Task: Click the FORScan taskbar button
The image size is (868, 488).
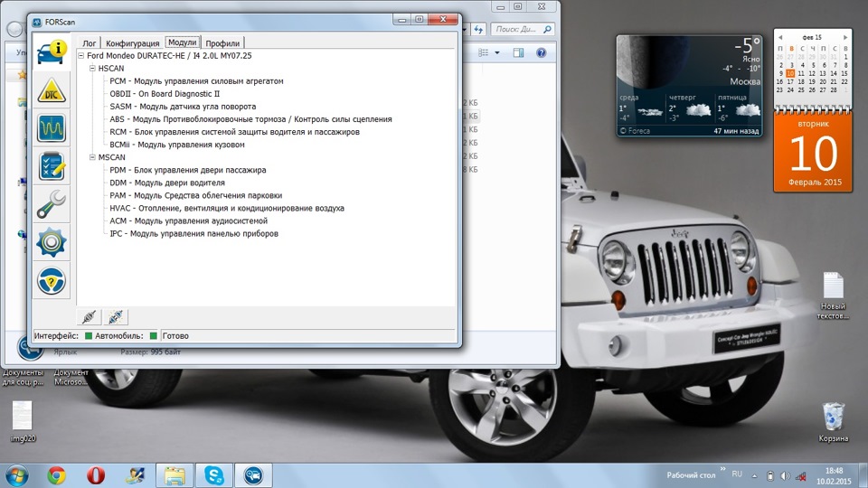Action: click(x=253, y=476)
